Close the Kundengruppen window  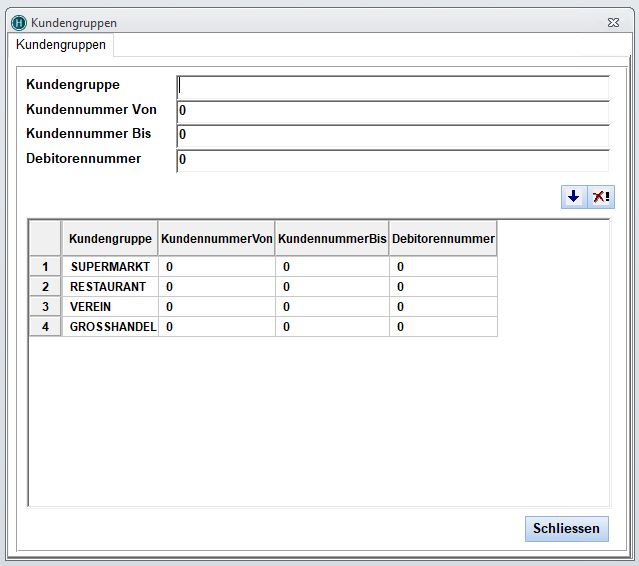click(612, 21)
